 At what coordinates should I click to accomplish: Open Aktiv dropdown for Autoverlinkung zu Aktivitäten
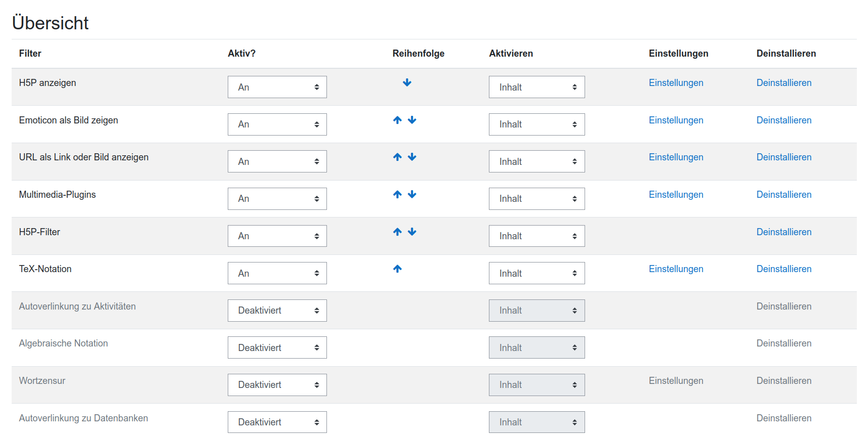pyautogui.click(x=277, y=311)
